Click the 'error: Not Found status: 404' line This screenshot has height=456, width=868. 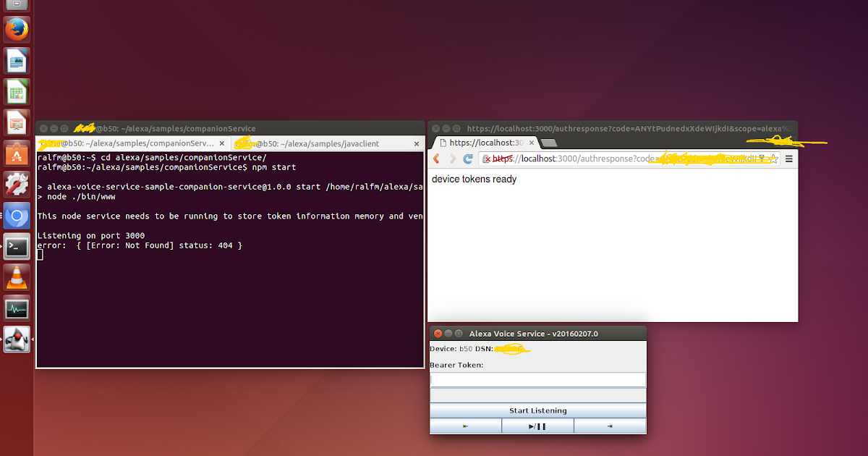click(140, 246)
